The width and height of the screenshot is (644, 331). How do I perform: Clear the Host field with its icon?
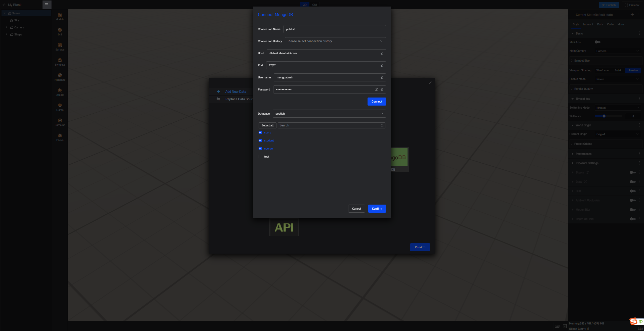pyautogui.click(x=382, y=53)
